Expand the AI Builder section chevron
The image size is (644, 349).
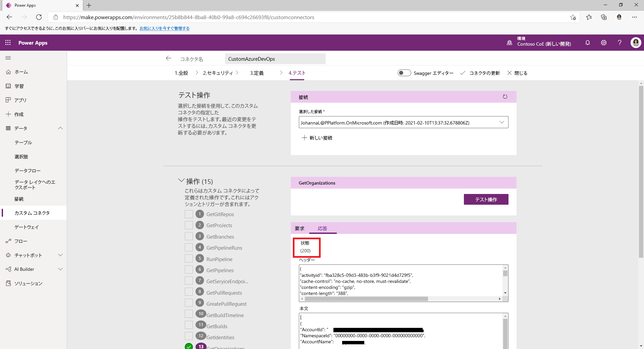60,269
